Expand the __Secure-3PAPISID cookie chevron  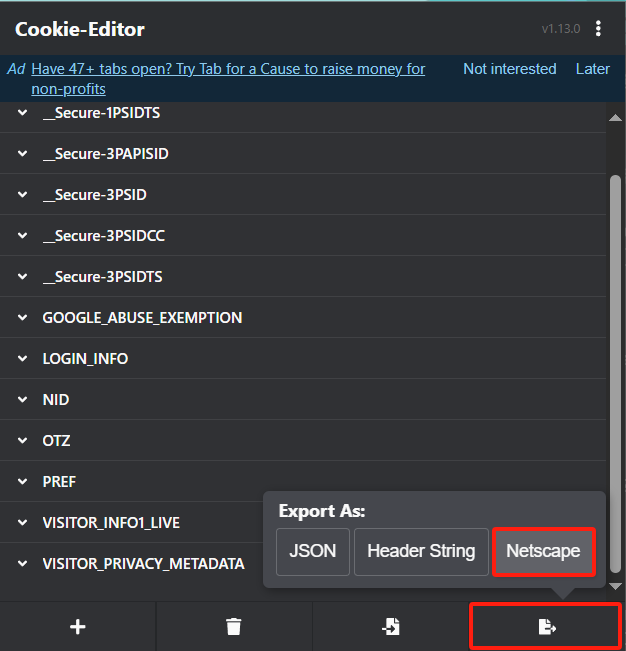tap(22, 154)
